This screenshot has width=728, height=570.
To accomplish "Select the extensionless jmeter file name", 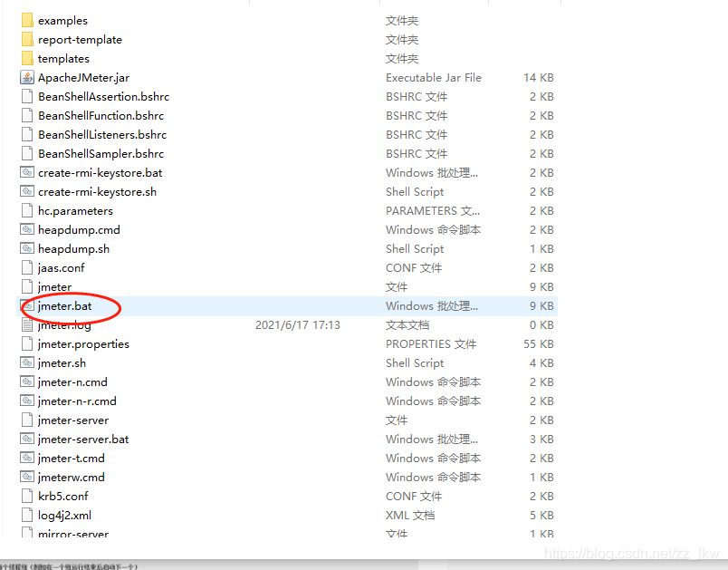I will 55,287.
